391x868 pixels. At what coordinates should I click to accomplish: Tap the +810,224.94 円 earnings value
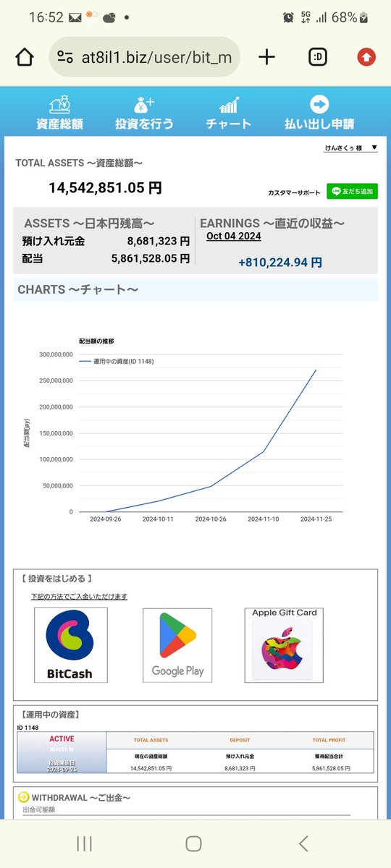tap(280, 263)
